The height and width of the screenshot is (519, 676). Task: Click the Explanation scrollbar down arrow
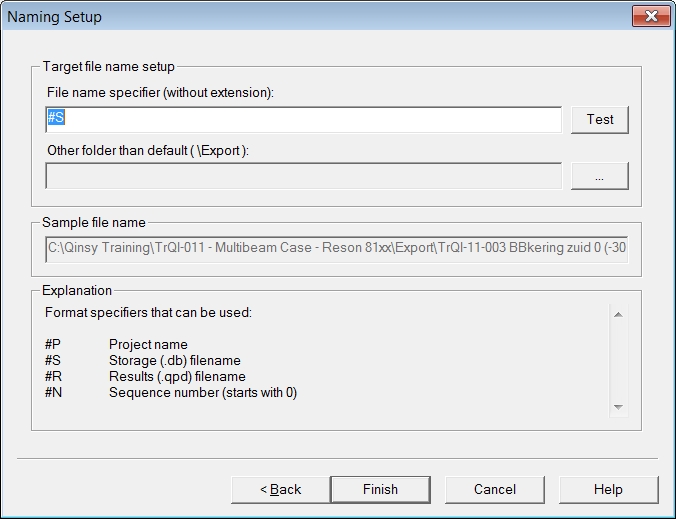pyautogui.click(x=618, y=407)
